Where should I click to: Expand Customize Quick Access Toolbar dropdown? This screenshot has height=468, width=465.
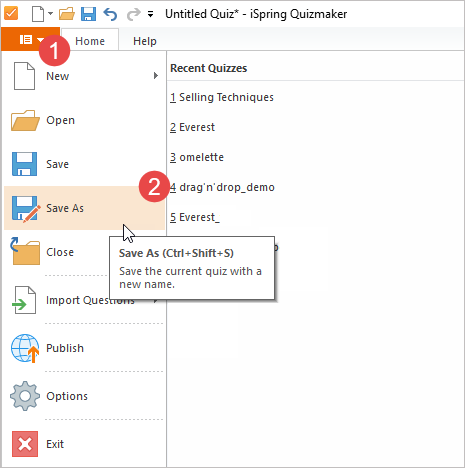151,14
